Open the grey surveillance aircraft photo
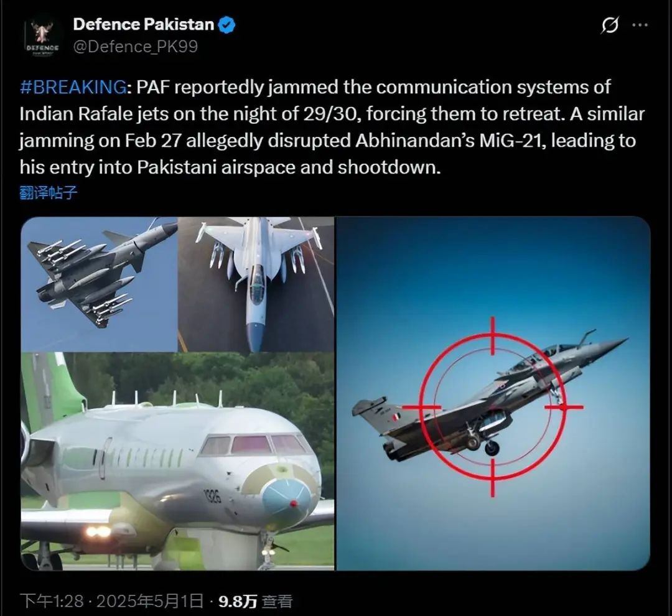Screen dimensions: 672x616 (177, 462)
